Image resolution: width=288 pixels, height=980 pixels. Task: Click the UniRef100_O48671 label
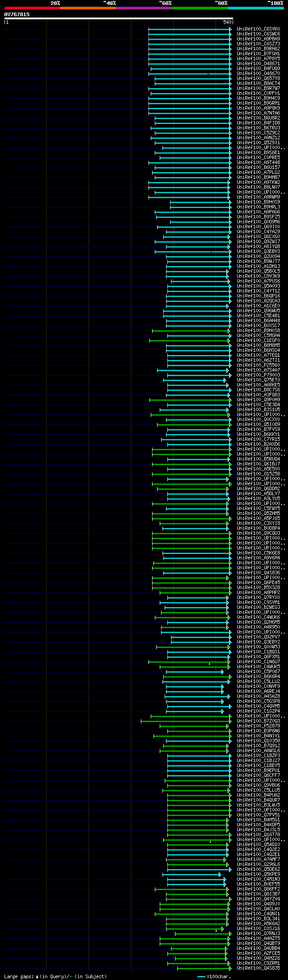(x=258, y=63)
